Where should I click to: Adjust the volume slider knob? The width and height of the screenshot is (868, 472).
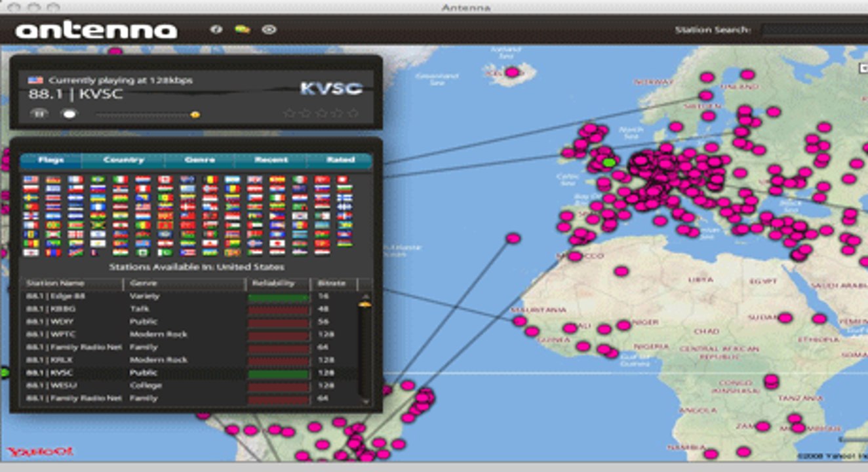click(195, 115)
